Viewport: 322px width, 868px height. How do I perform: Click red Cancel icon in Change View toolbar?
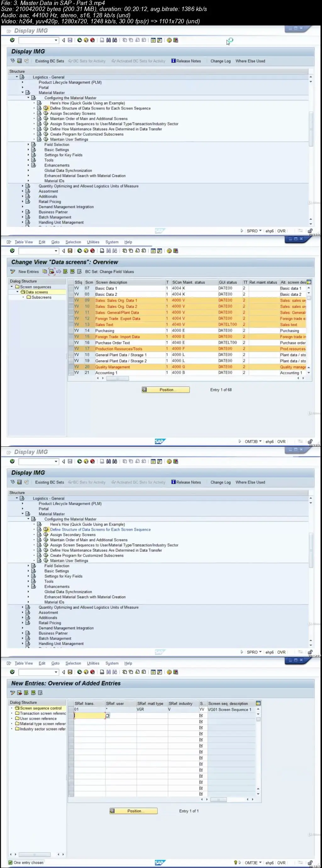(x=92, y=251)
